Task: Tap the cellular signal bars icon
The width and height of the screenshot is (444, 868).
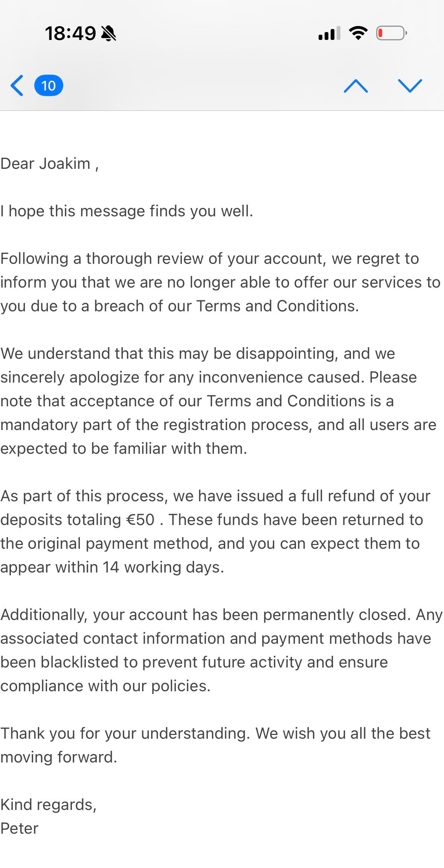Action: coord(329,33)
